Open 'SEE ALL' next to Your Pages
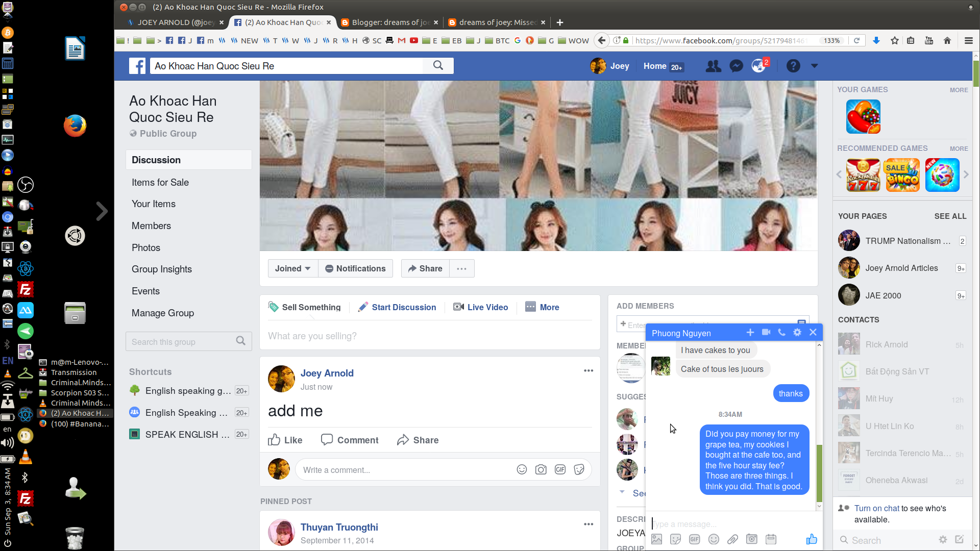Screen dimensions: 980x551 pos(950,216)
